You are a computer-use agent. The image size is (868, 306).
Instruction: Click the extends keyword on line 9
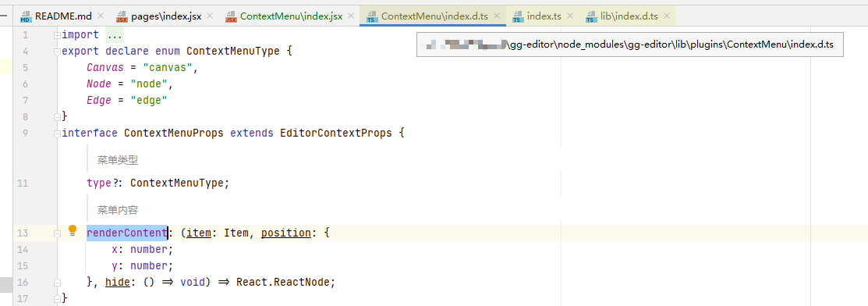click(252, 133)
